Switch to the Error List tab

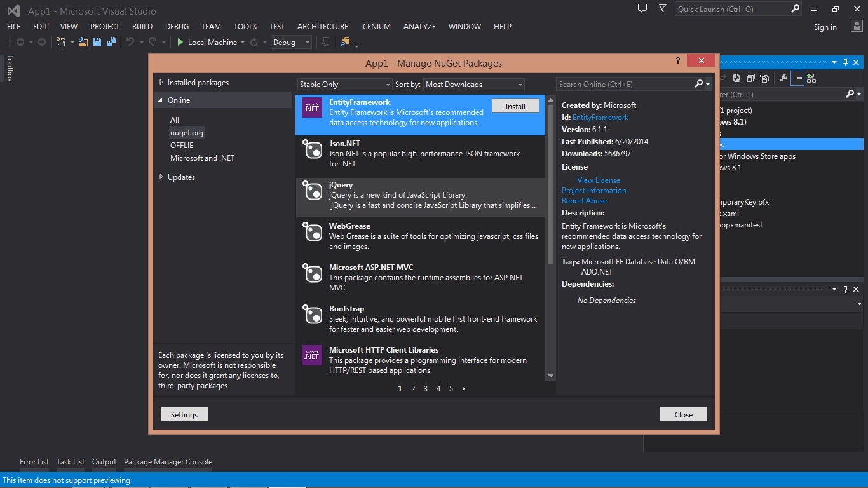coord(34,462)
